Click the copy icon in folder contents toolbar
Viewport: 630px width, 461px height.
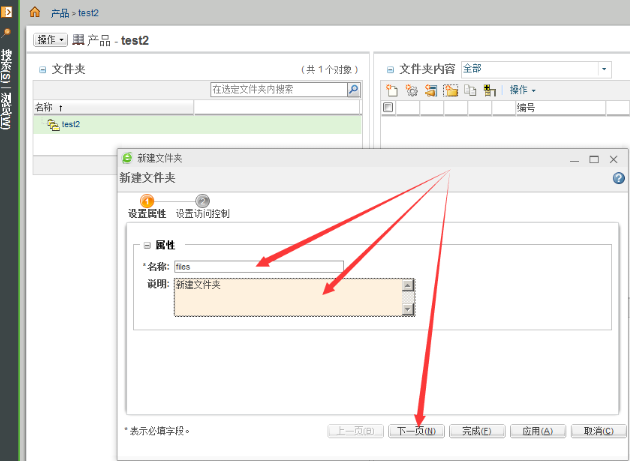tap(470, 90)
